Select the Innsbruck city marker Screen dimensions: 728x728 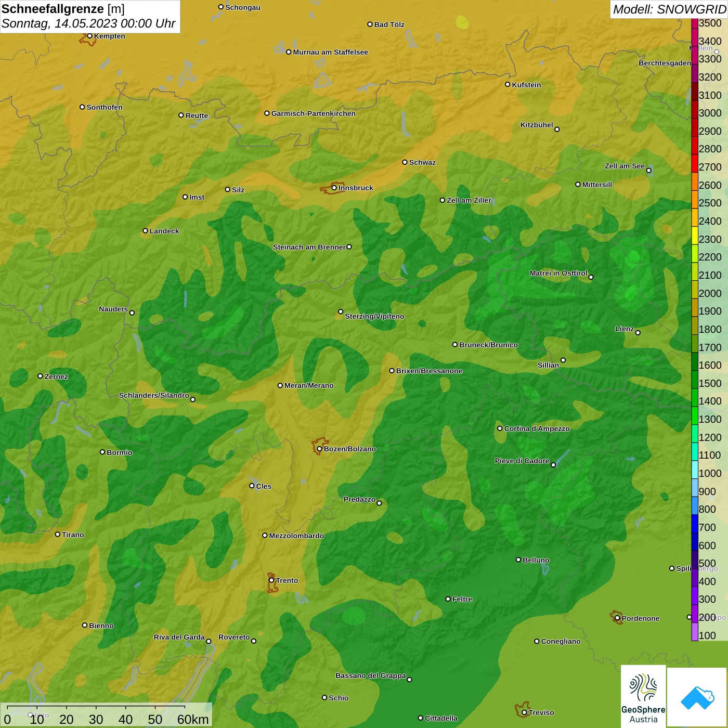pos(334,188)
